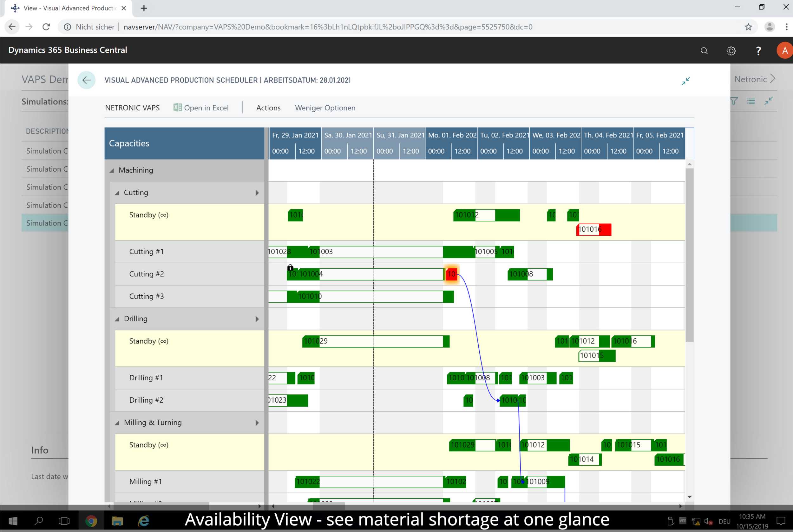The width and height of the screenshot is (793, 532).
Task: Open Business Central search magnifier
Action: point(704,50)
